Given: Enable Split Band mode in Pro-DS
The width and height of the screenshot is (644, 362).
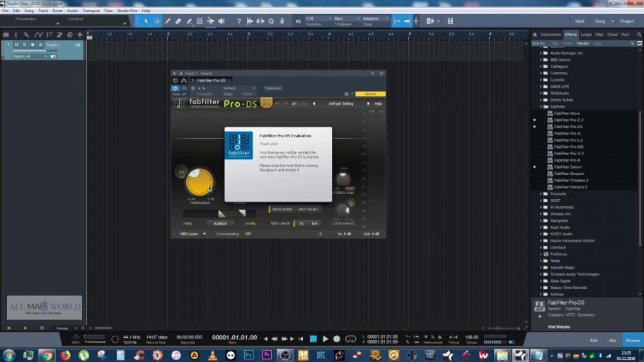Looking at the screenshot, I should [x=307, y=210].
